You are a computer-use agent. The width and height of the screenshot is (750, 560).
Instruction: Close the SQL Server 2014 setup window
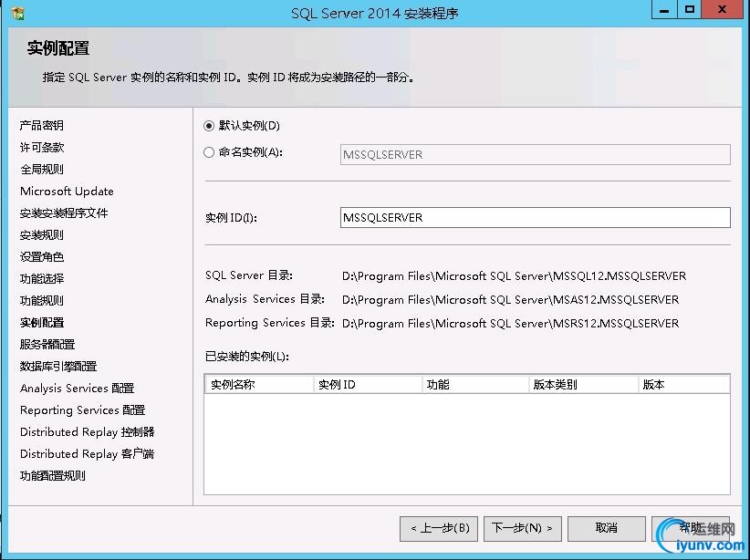tap(723, 10)
